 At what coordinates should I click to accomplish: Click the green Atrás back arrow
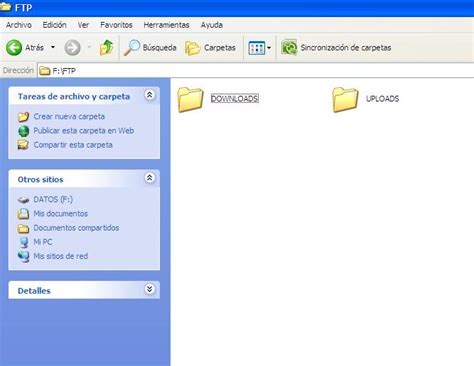(14, 48)
